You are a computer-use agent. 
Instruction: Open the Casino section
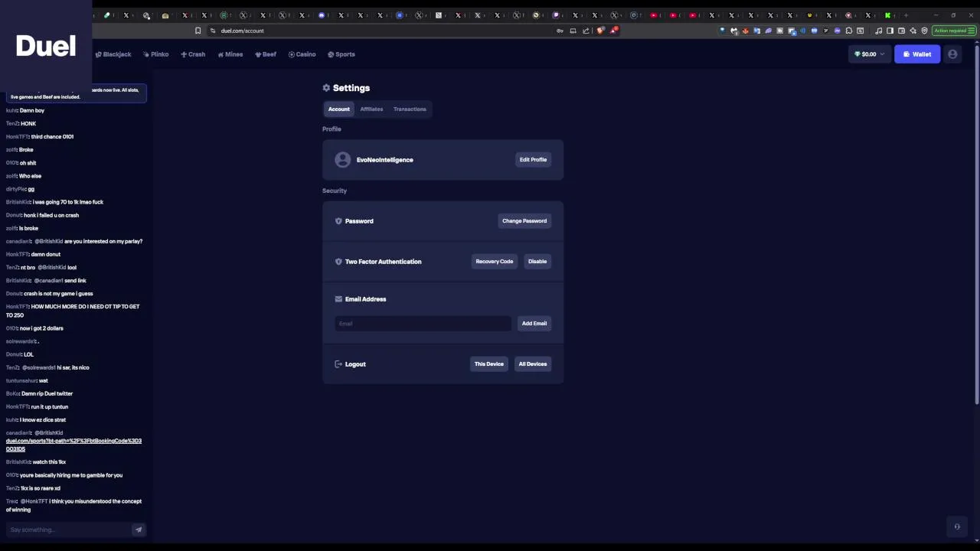pos(302,54)
